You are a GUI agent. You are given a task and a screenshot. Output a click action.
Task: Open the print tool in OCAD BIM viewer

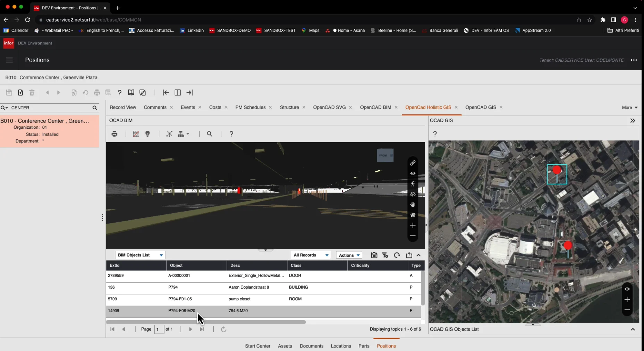coord(114,134)
